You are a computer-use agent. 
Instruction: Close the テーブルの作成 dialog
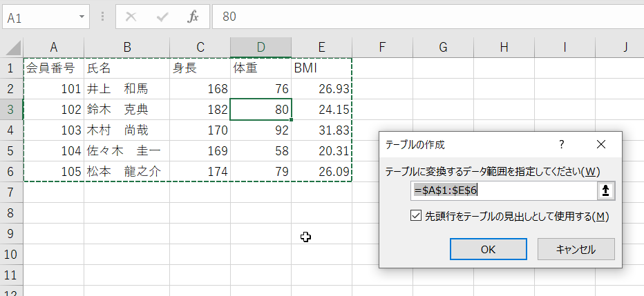coord(601,144)
